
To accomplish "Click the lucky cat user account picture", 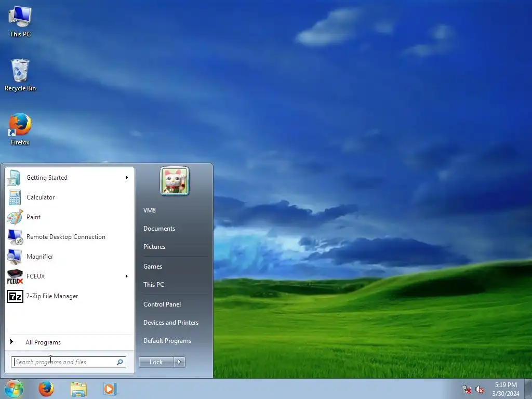I will [x=175, y=181].
